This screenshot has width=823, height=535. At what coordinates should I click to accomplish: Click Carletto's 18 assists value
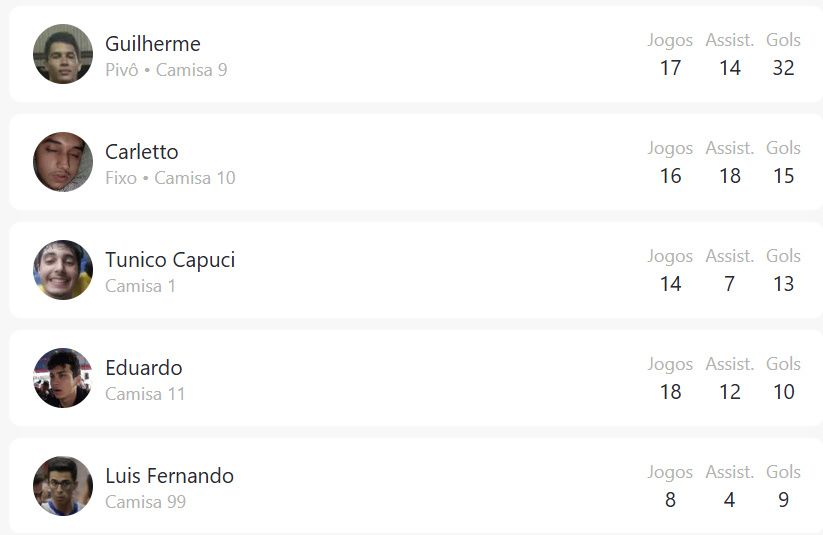click(x=730, y=176)
